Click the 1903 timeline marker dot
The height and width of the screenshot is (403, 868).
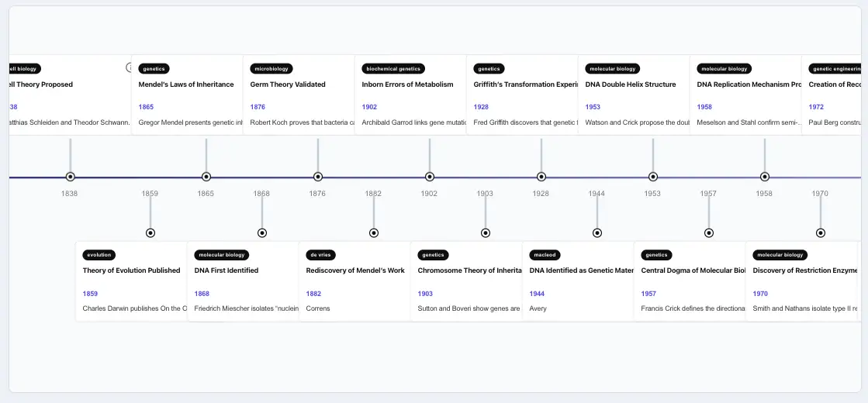[486, 233]
